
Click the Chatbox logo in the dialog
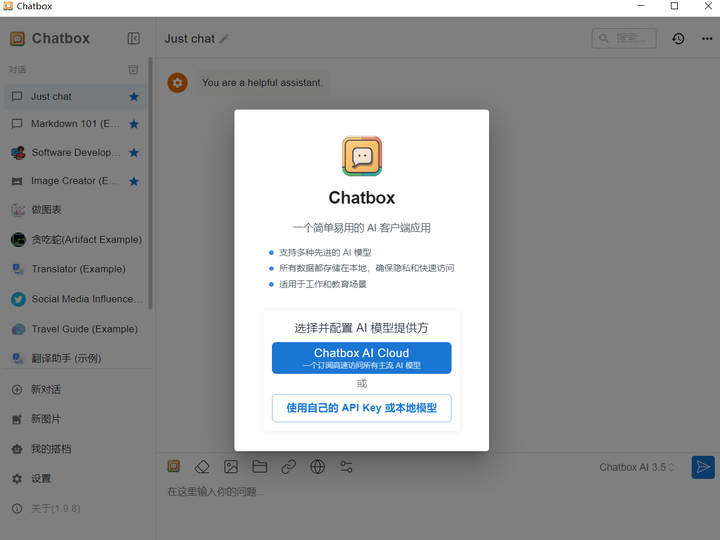tap(362, 156)
